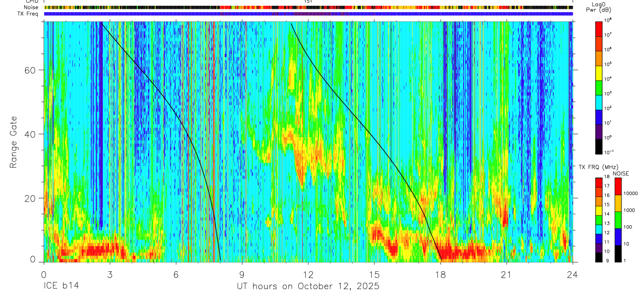Click the 'UT hours on October 12, 2025' axis title
The image size is (644, 297).
[308, 287]
